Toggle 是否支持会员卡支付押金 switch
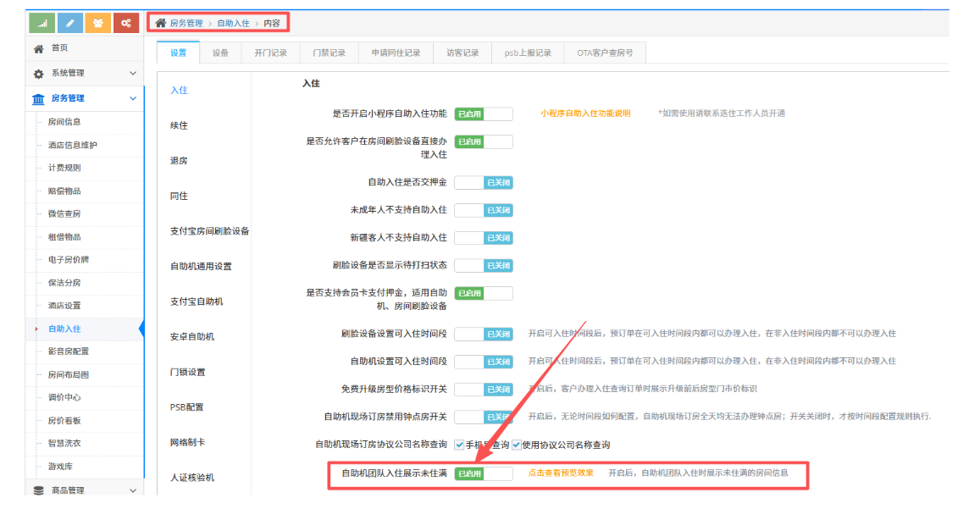 point(484,293)
